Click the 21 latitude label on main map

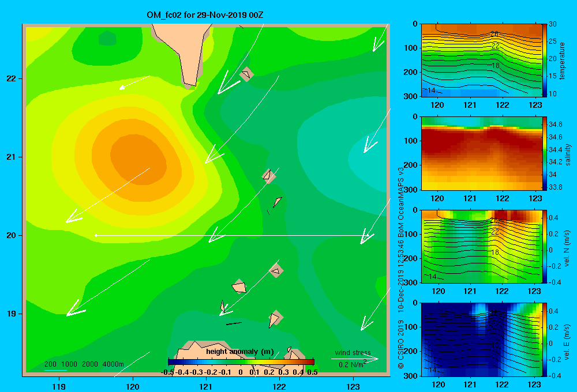12,157
